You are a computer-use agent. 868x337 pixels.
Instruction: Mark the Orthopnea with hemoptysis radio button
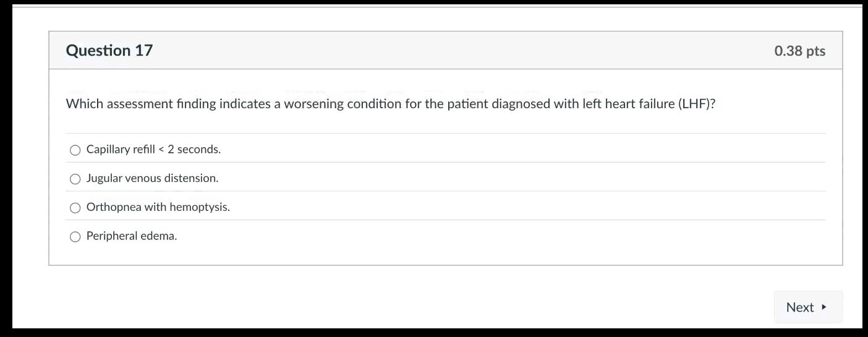[75, 208]
